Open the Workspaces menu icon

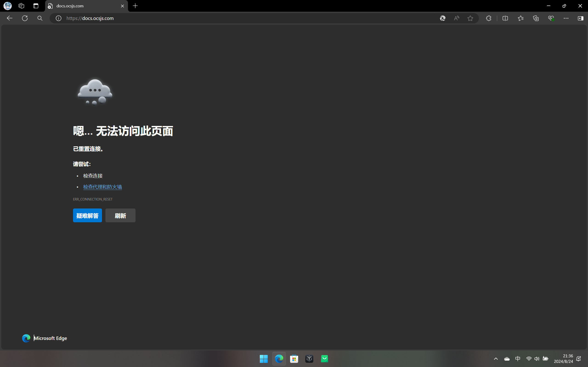21,6
